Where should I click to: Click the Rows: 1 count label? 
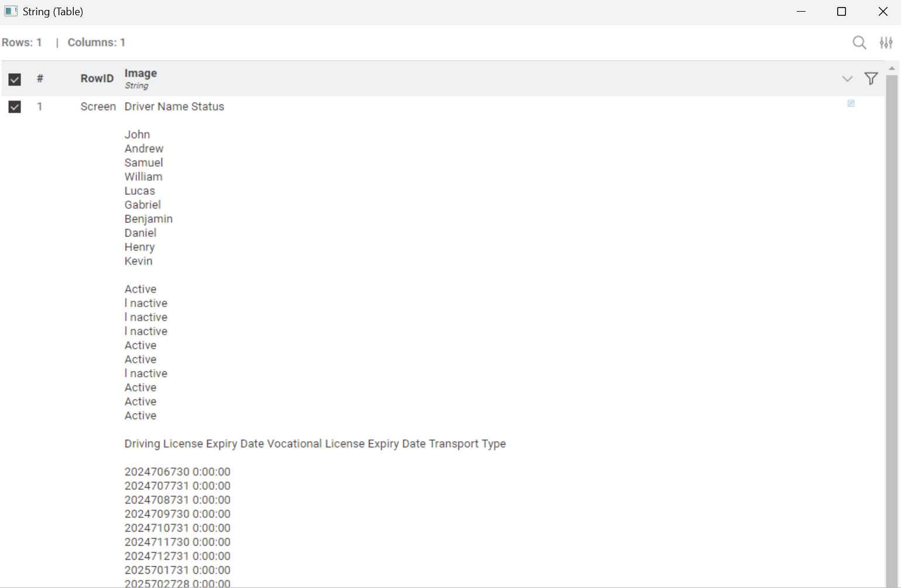click(22, 42)
